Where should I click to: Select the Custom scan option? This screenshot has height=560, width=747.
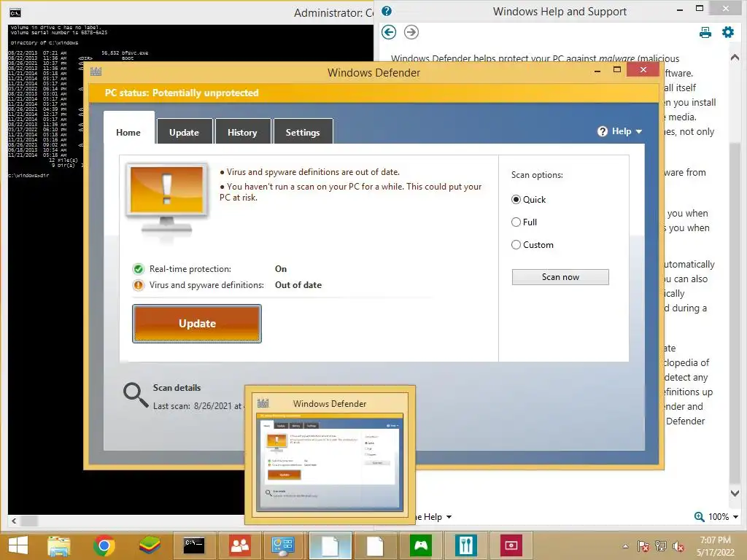pyautogui.click(x=516, y=245)
